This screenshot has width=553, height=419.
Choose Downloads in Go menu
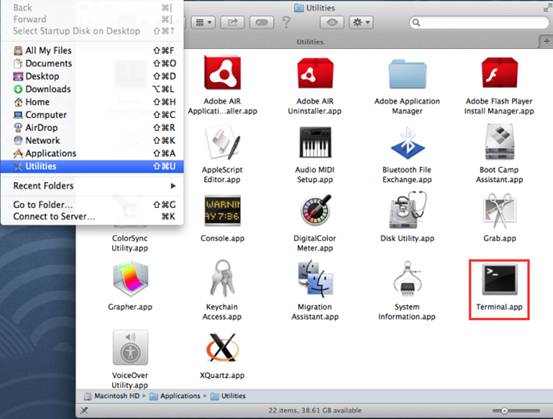92,89
